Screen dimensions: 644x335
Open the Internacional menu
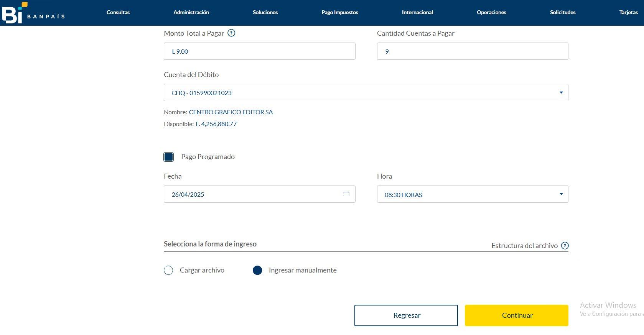(417, 12)
